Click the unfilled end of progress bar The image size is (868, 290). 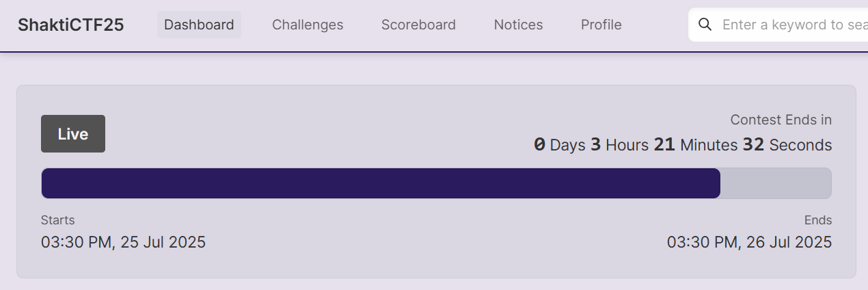(776, 183)
